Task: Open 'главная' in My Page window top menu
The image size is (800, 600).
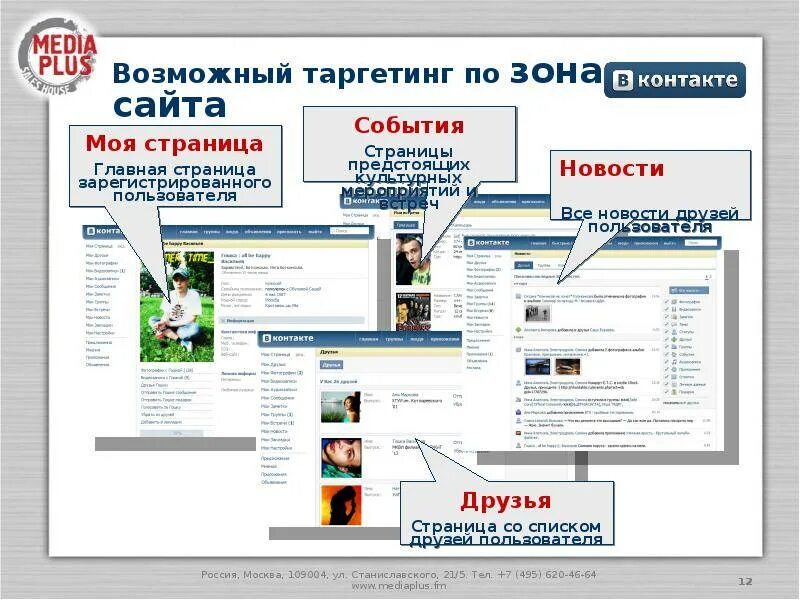Action: pyautogui.click(x=188, y=232)
